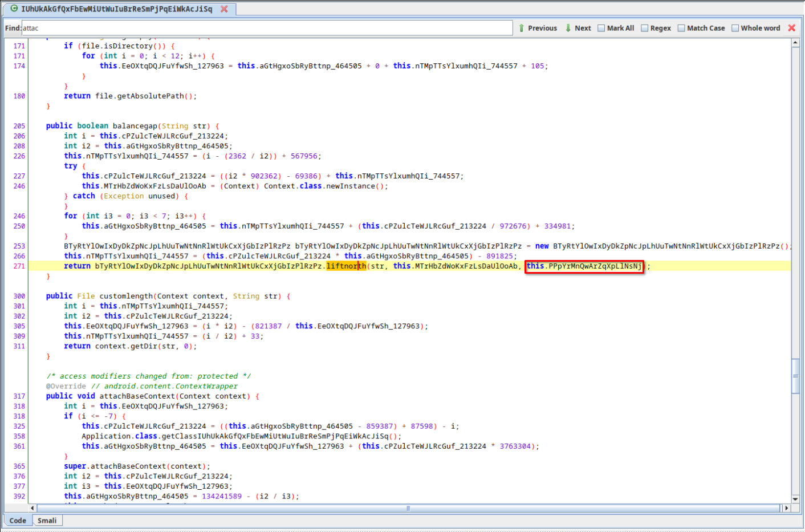Viewport: 805px width, 532px height.
Task: Click line number 317 in gutter
Action: (x=19, y=396)
